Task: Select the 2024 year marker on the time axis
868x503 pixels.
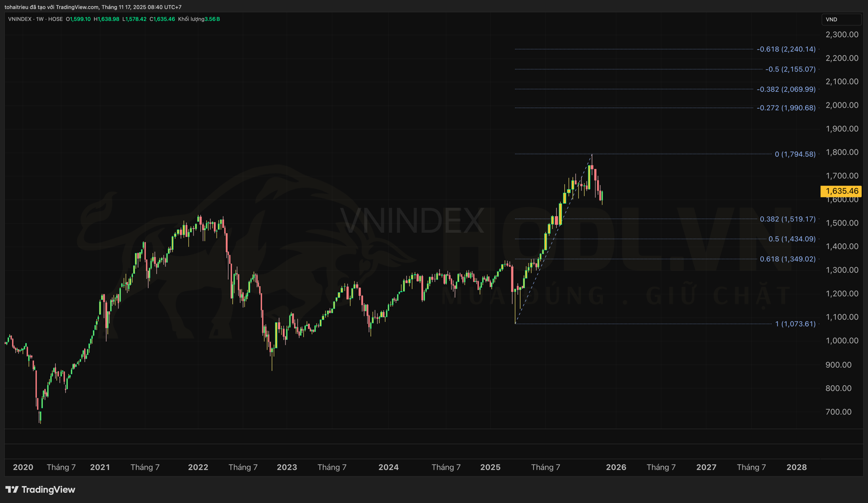Action: pos(388,467)
